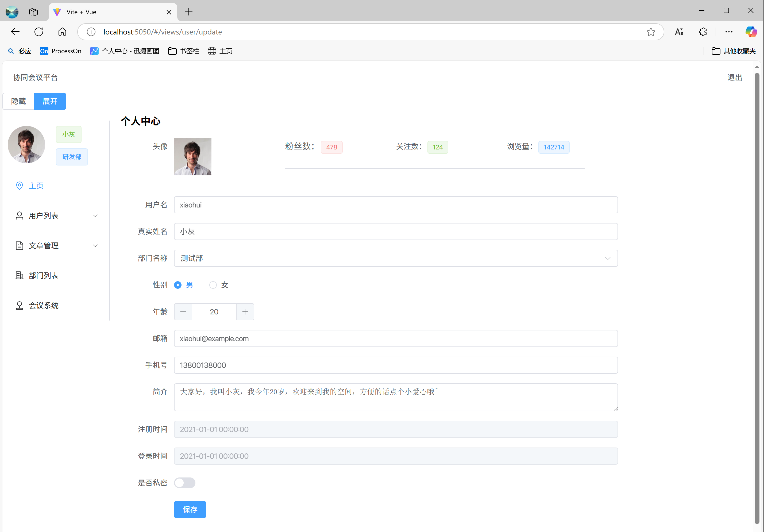Focus the 邮箱 input field
This screenshot has width=764, height=532.
pyautogui.click(x=396, y=339)
